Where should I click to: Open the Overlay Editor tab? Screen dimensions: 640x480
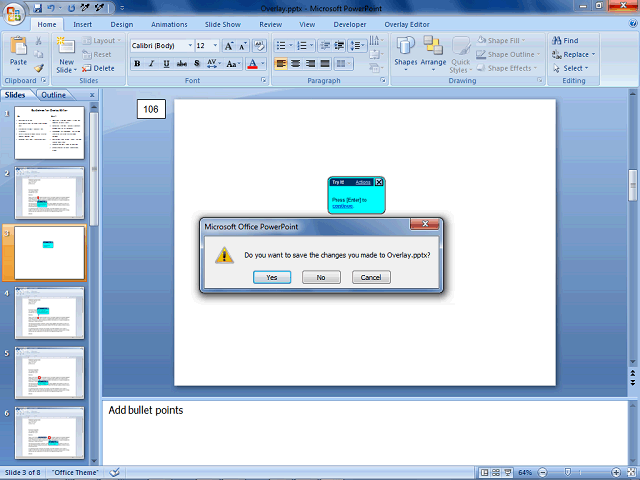[407, 24]
